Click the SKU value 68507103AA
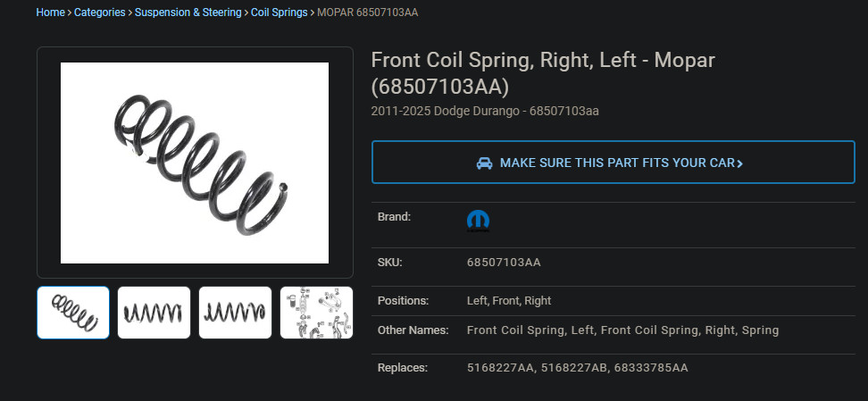868x401 pixels. pyautogui.click(x=504, y=263)
